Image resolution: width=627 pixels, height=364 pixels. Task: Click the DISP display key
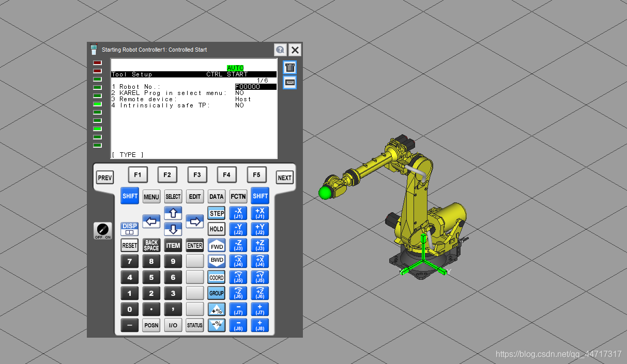(x=130, y=229)
